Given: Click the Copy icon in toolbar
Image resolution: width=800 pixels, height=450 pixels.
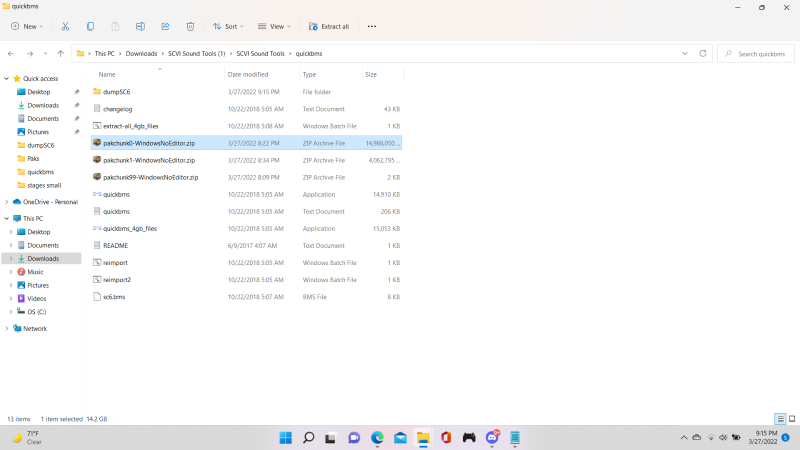Looking at the screenshot, I should click(x=90, y=27).
